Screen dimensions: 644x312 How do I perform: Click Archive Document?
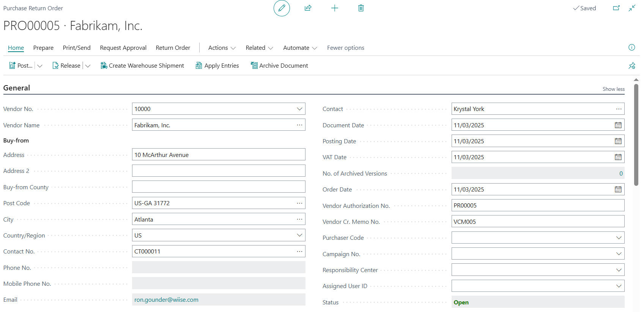[x=279, y=66]
